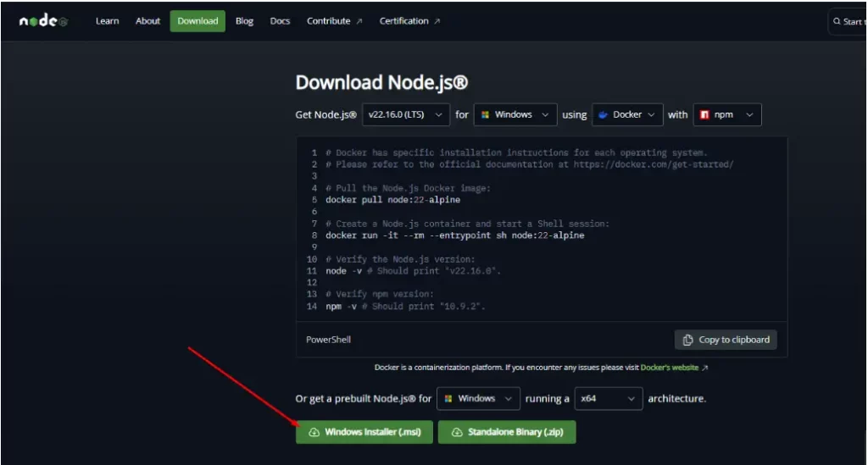Image resolution: width=868 pixels, height=465 pixels.
Task: Expand the v22.16.0 (LTS) version dropdown
Action: pos(406,114)
